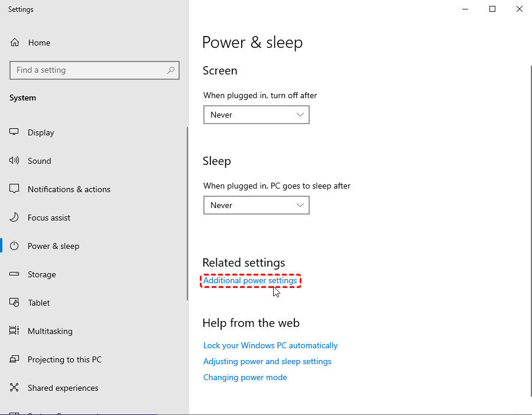Image resolution: width=532 pixels, height=415 pixels.
Task: Select Notifications & actions label
Action: point(69,189)
